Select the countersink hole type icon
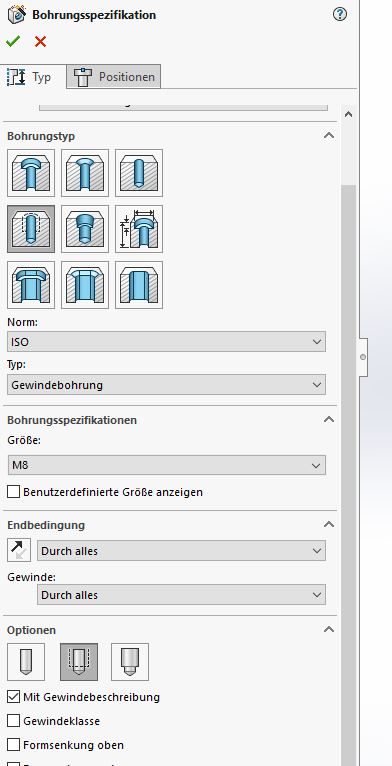 pyautogui.click(x=85, y=173)
